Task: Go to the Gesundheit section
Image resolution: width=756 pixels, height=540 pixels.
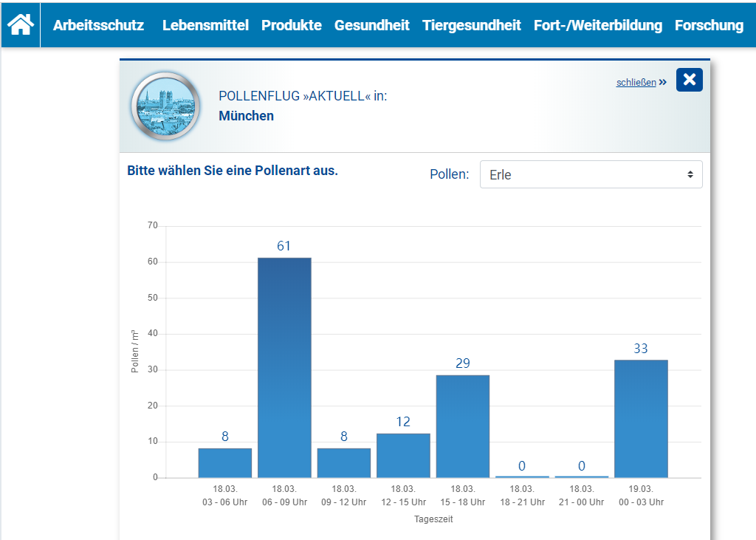Action: [x=371, y=25]
